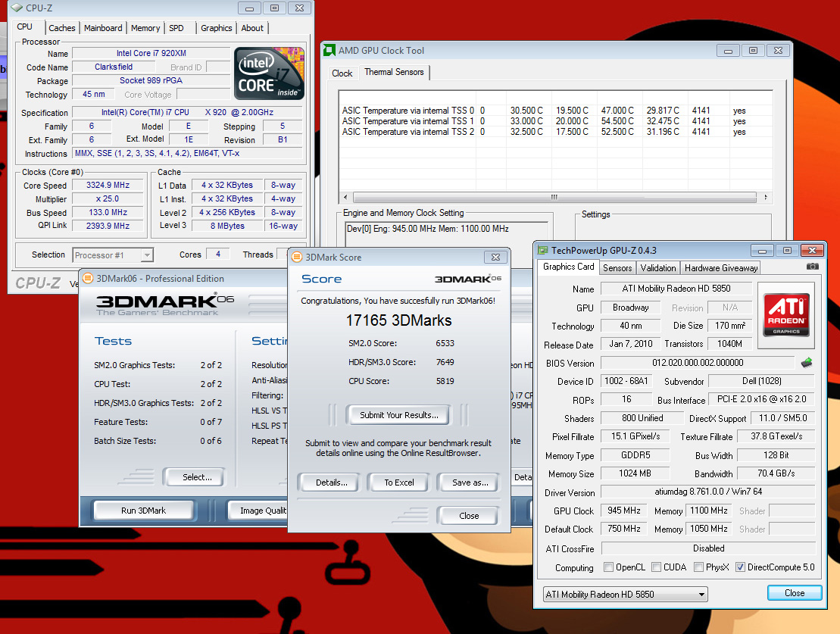Open the Memory tab in CPU-Z
This screenshot has width=840, height=634.
pyautogui.click(x=145, y=28)
